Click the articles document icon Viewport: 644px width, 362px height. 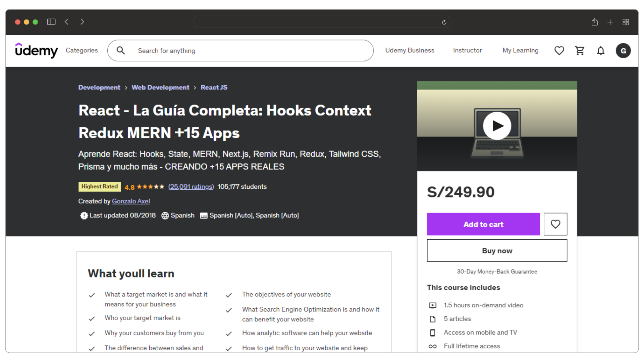433,319
